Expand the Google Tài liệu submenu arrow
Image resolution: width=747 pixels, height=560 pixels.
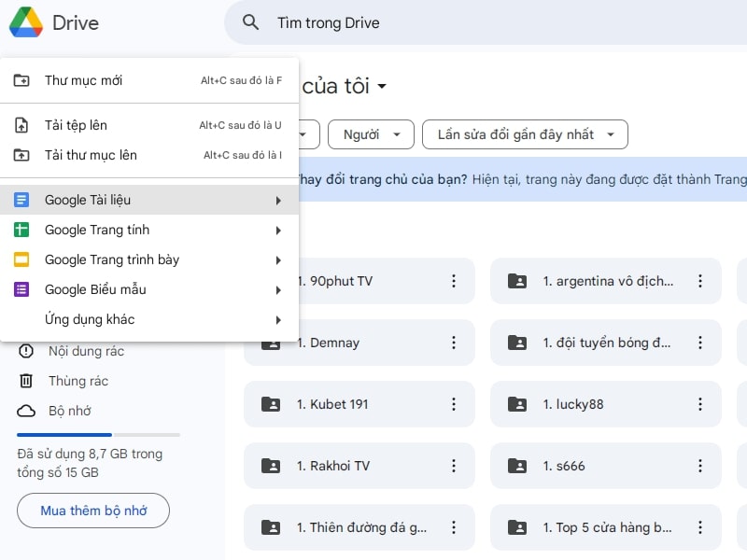coord(278,200)
